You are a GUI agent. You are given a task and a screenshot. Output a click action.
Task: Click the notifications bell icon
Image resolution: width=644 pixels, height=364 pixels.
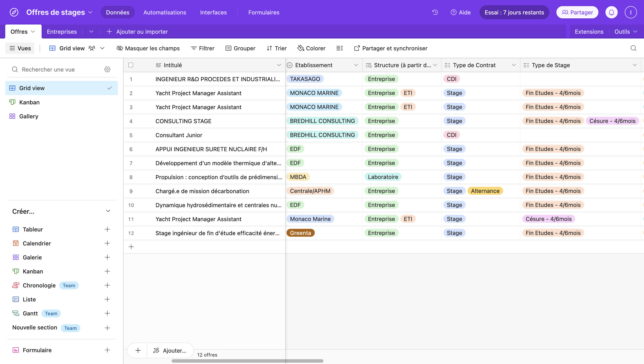pyautogui.click(x=611, y=12)
